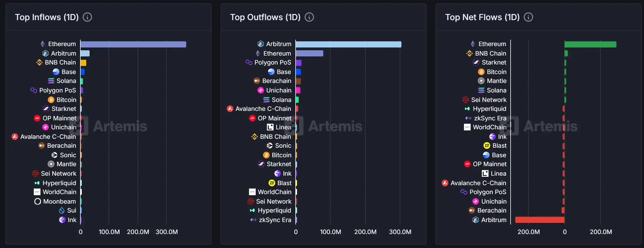Click the Sui droplet icon in the inflows list
The image size is (644, 248).
point(62,210)
